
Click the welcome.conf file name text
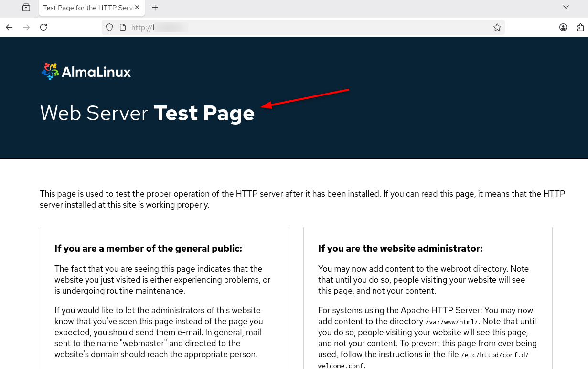tap(341, 366)
